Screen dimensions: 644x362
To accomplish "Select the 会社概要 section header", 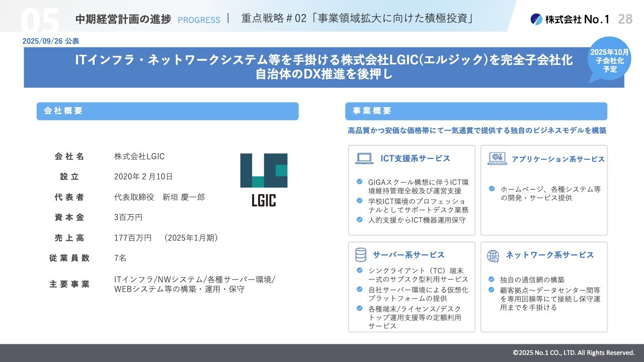I will (167, 111).
